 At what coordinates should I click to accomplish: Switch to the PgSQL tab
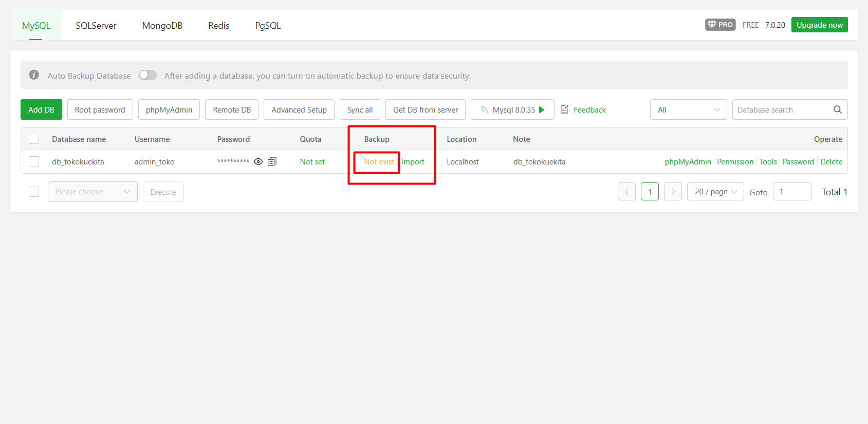(x=268, y=25)
